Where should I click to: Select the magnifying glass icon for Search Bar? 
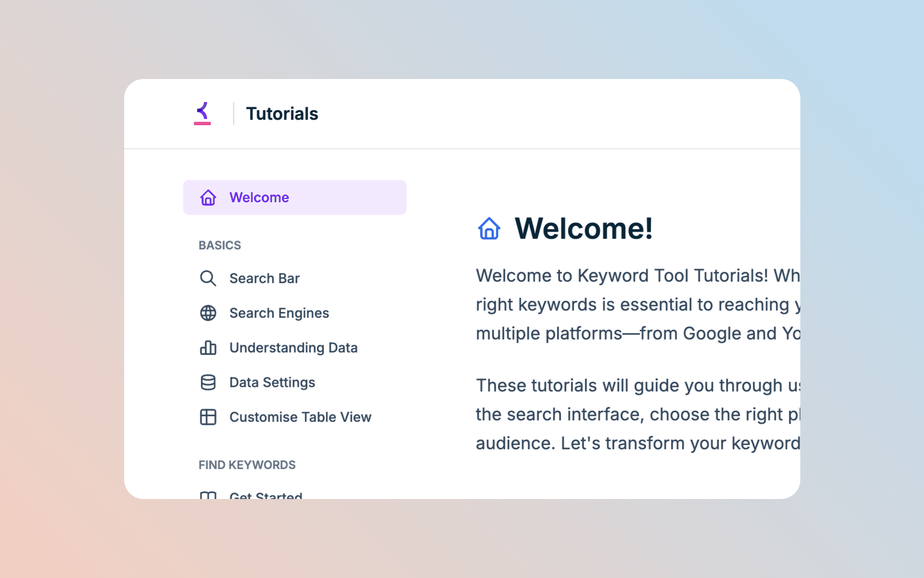tap(208, 278)
